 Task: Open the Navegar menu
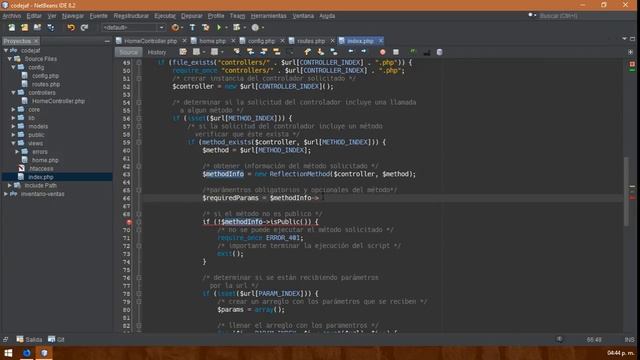[x=73, y=16]
